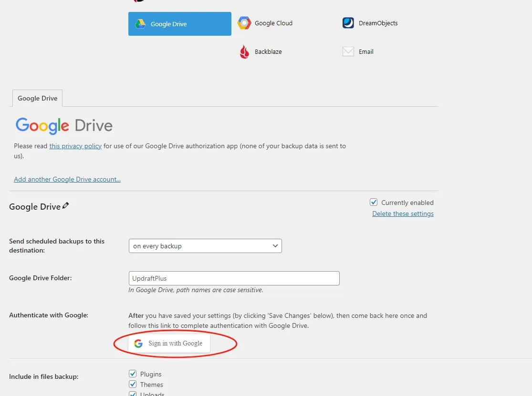
Task: Choose the Email envelope icon
Action: (x=348, y=52)
